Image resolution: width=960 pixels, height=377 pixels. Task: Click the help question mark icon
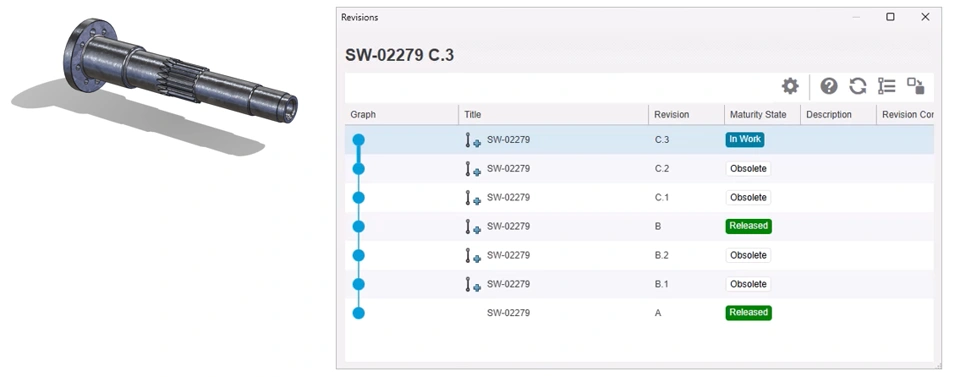829,86
